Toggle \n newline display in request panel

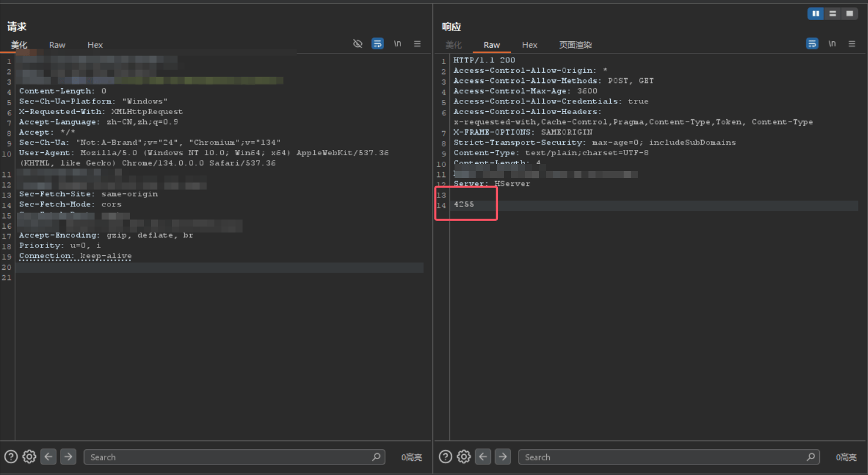[x=398, y=44]
